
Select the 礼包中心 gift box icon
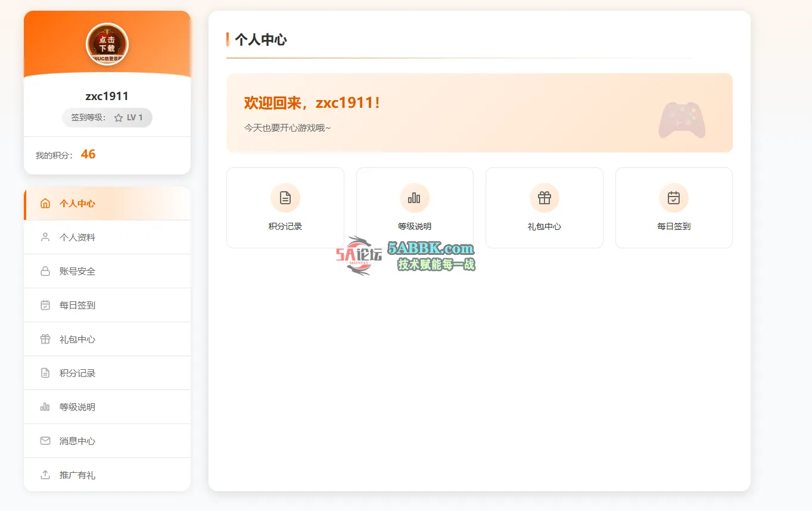(544, 198)
